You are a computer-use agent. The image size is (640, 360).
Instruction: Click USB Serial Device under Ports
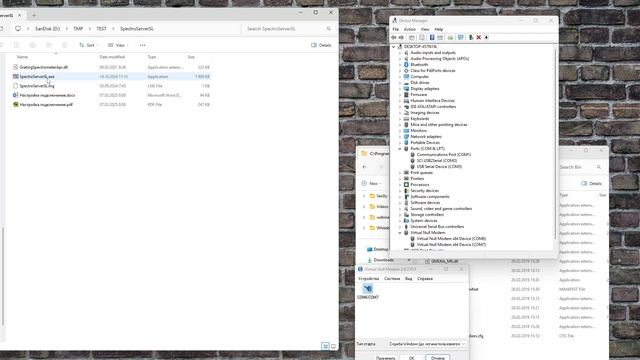coord(439,167)
